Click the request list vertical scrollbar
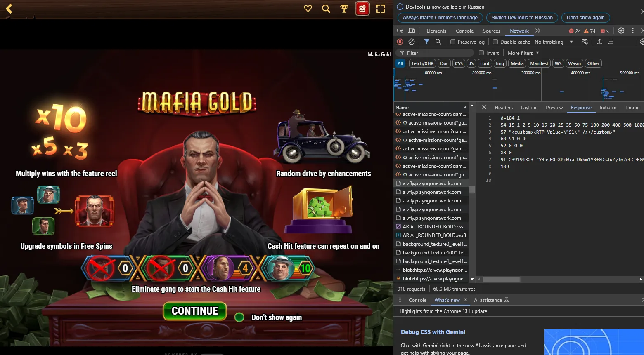The image size is (644, 355). pyautogui.click(x=472, y=190)
